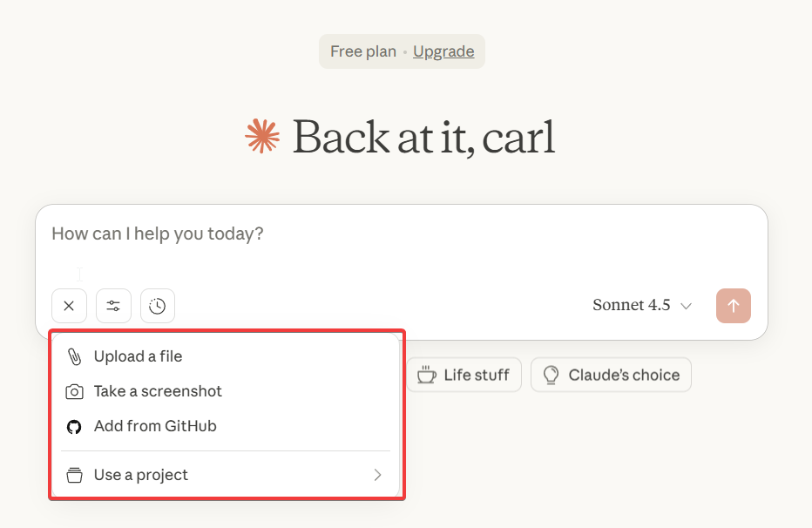Close the attachment menu with the X button

pyautogui.click(x=69, y=306)
